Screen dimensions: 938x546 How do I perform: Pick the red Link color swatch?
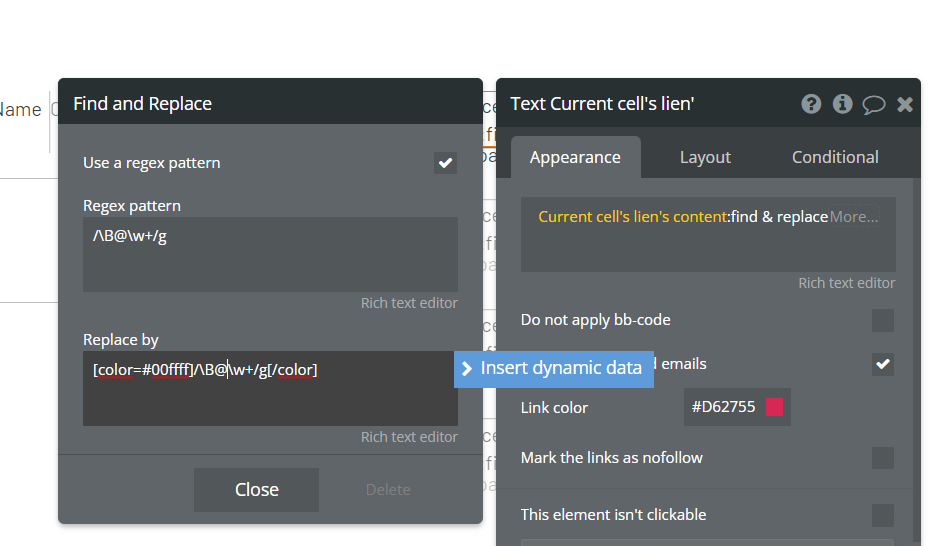click(774, 407)
